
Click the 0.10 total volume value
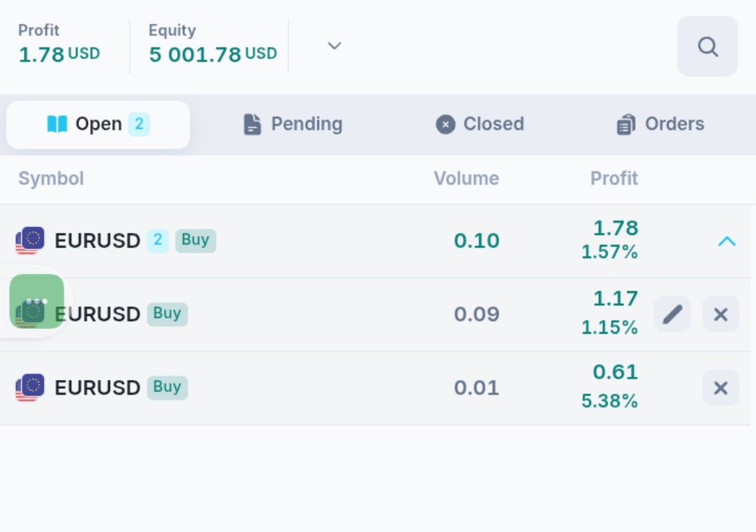[x=476, y=240]
